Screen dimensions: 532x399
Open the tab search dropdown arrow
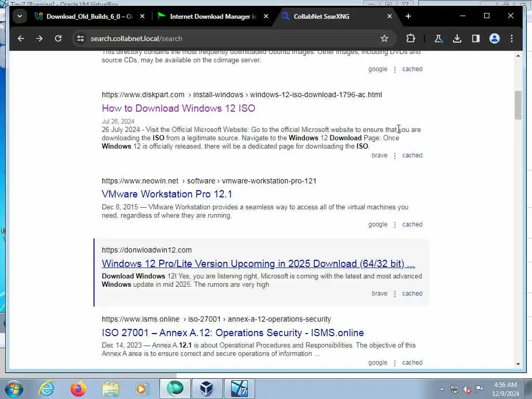coord(20,16)
